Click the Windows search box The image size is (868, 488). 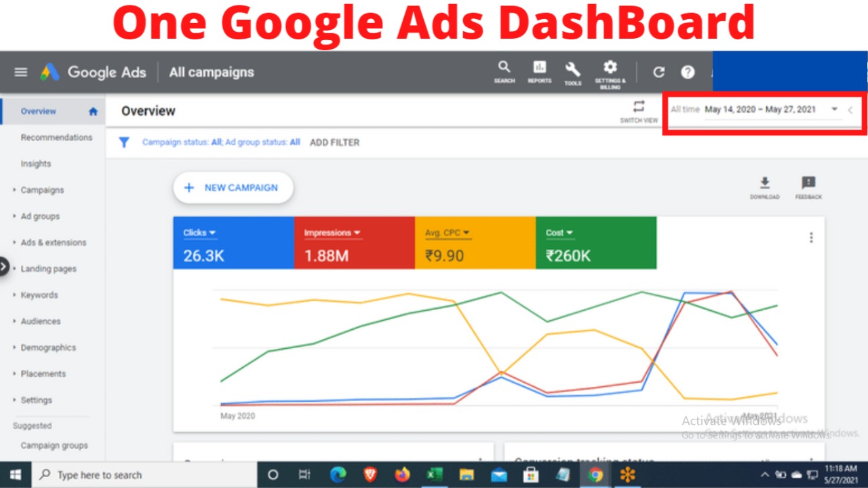tap(144, 475)
